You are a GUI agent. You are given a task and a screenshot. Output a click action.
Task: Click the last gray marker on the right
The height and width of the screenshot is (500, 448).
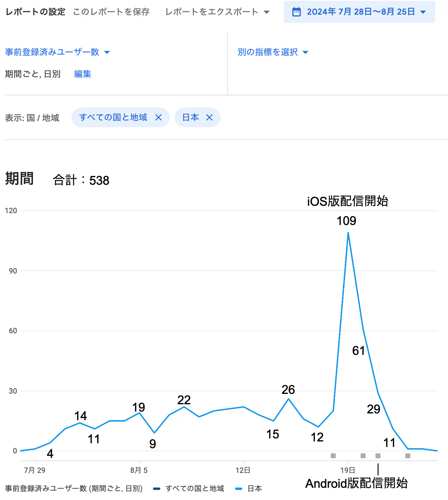408,456
